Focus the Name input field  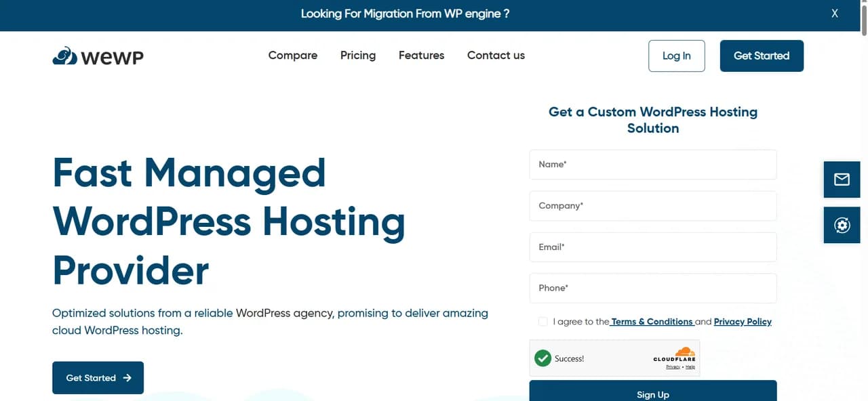pos(653,165)
